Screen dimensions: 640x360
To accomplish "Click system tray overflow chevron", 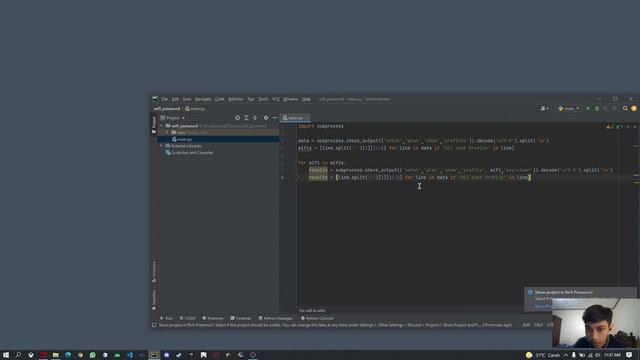I will click(x=566, y=355).
